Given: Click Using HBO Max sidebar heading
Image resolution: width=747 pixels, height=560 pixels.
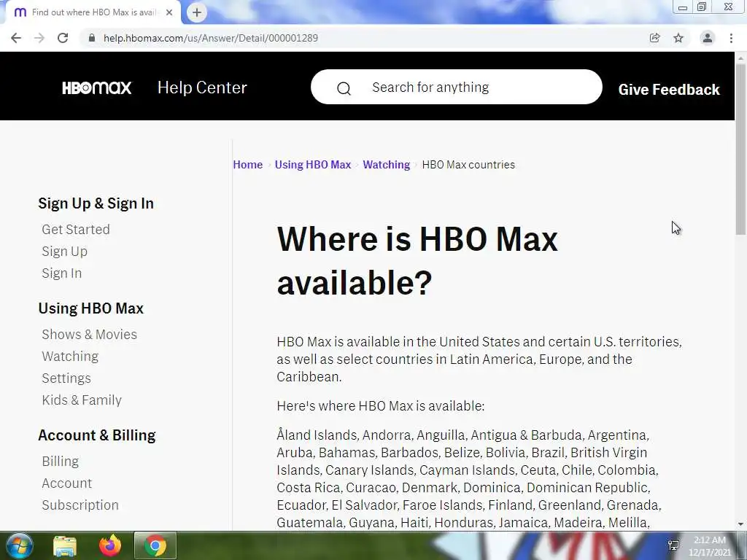Looking at the screenshot, I should click(x=90, y=308).
